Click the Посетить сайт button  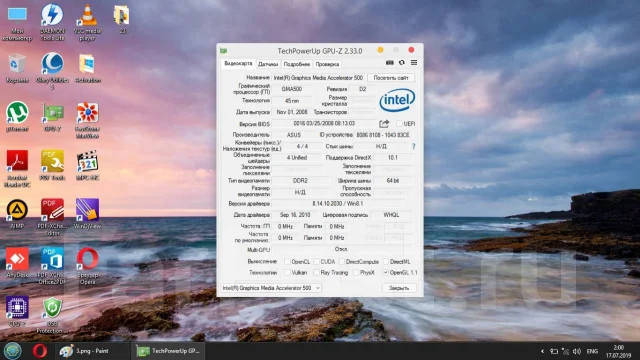391,78
